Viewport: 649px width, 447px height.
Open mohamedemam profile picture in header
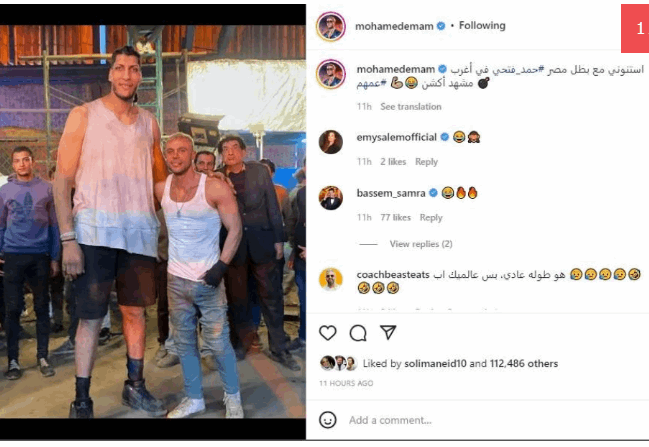click(x=331, y=26)
